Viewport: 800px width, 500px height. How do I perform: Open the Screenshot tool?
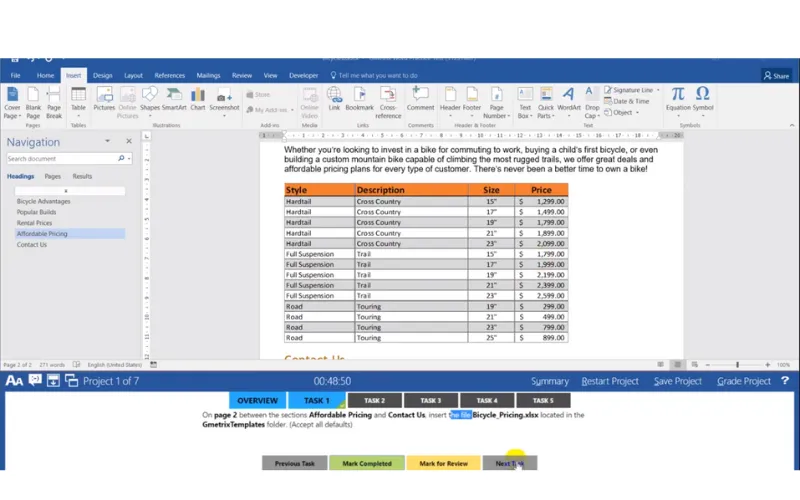(x=224, y=102)
